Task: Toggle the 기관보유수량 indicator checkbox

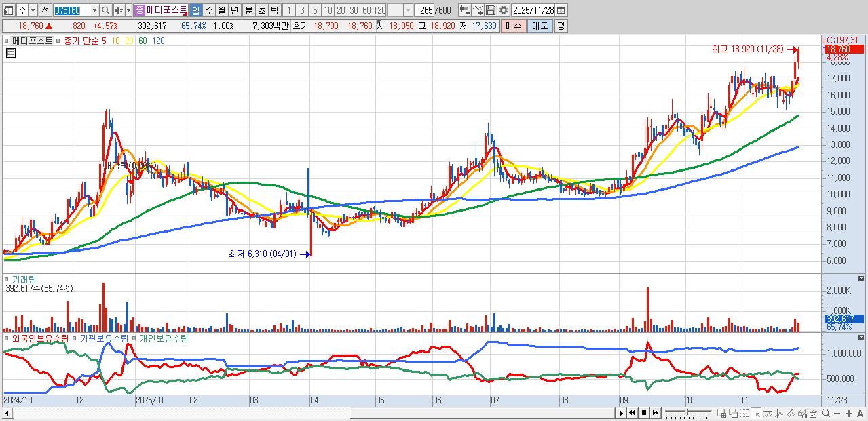Action: pyautogui.click(x=75, y=338)
